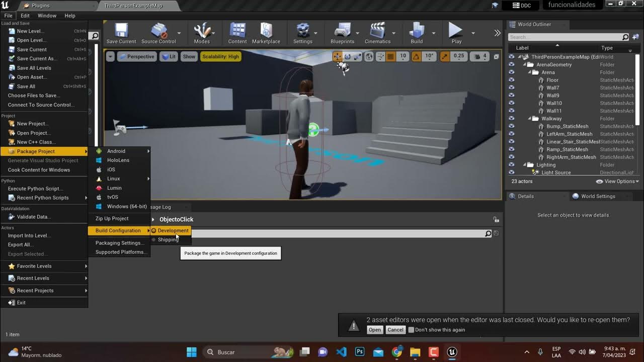Toggle grid snapping in viewport toolbar
Viewport: 644px width, 362px height.
(x=390, y=57)
